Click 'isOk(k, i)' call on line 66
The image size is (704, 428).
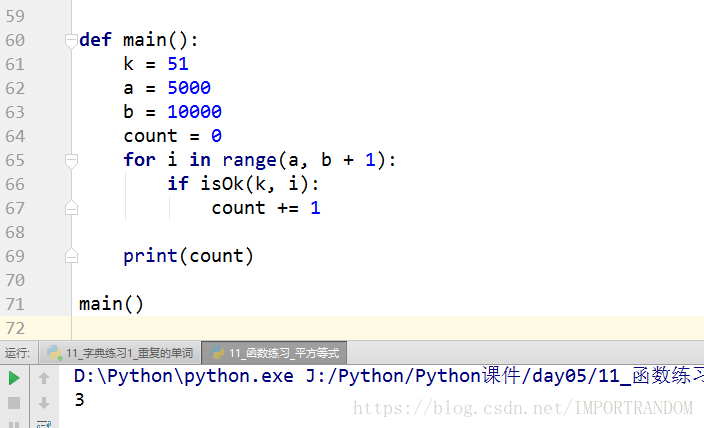254,184
